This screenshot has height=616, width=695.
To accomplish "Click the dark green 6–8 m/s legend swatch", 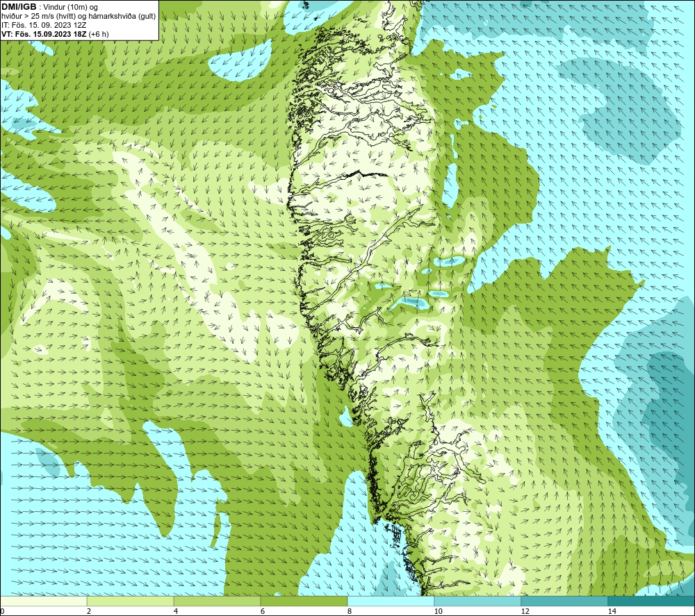I will (x=304, y=601).
